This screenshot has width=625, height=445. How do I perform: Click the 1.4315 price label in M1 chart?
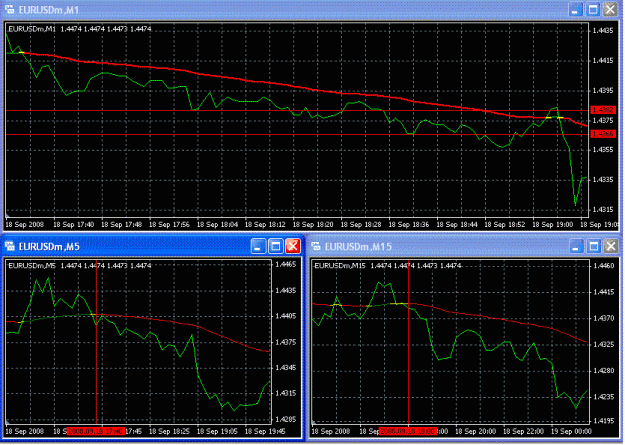[x=603, y=209]
